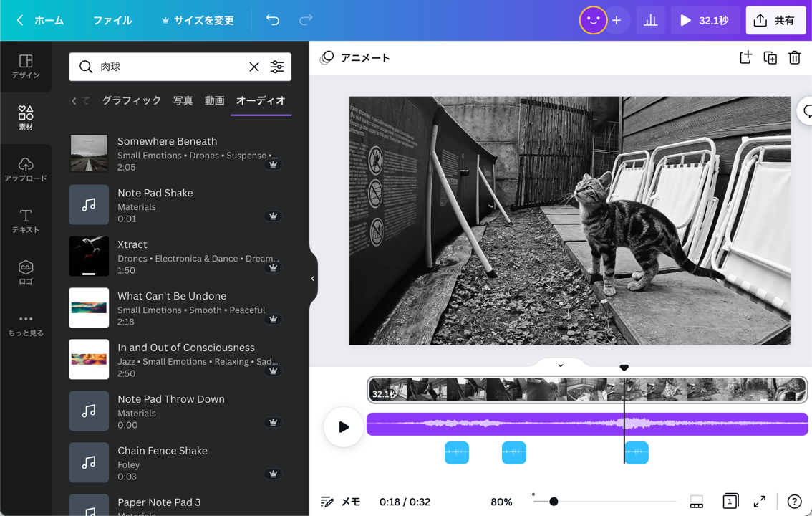Switch to the 写真 tab
This screenshot has height=516, width=812.
[183, 100]
